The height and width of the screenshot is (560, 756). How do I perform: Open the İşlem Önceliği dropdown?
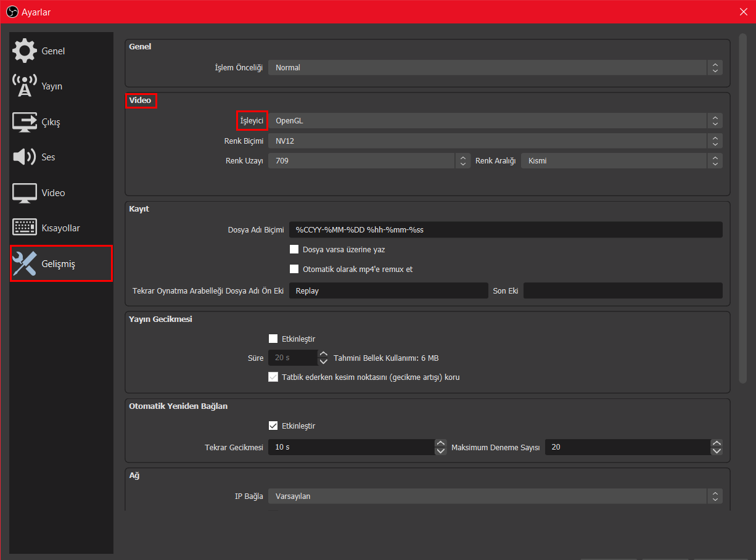495,68
